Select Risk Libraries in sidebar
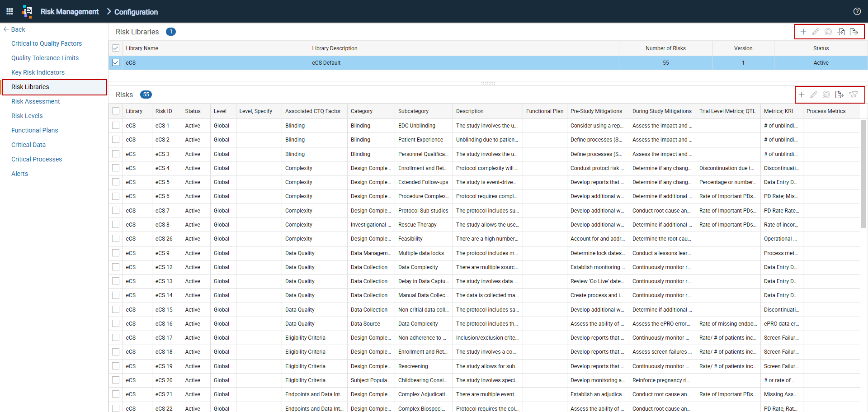The image size is (868, 412). coord(30,87)
